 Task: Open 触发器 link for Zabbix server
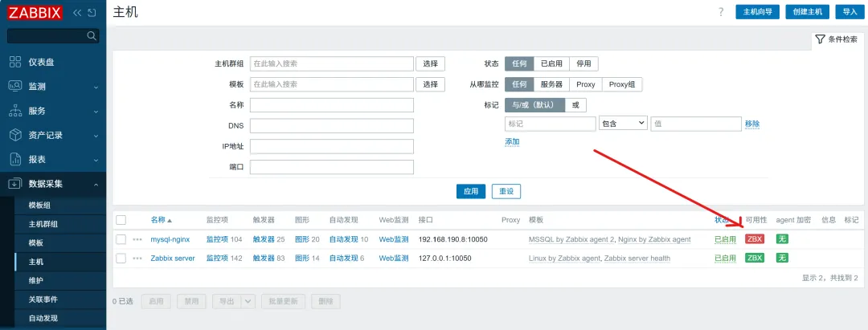[264, 259]
